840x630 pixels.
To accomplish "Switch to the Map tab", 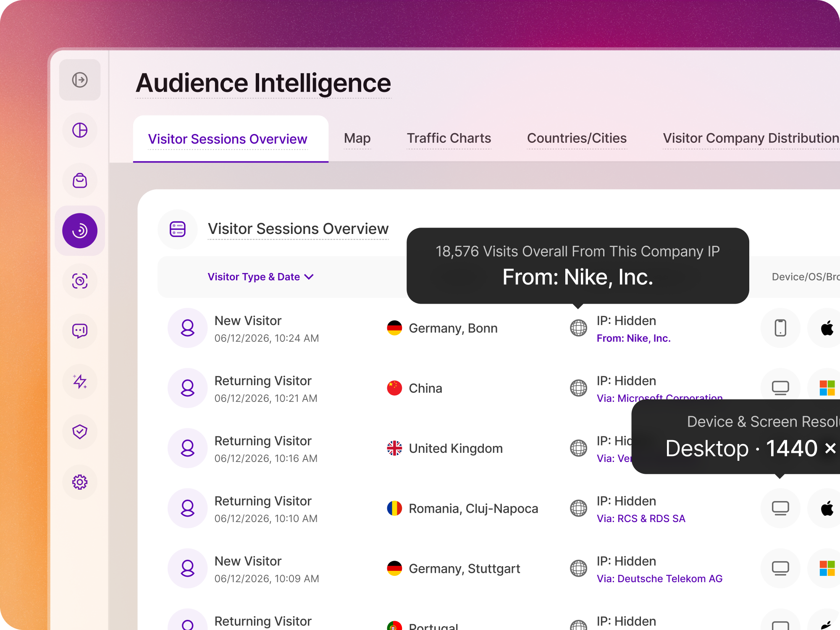I will click(x=357, y=138).
